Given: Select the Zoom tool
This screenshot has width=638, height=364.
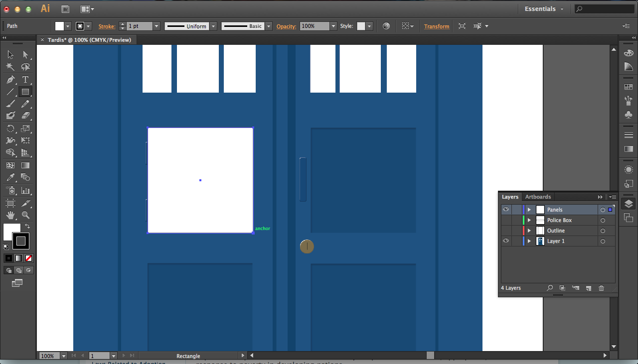Looking at the screenshot, I should pyautogui.click(x=26, y=215).
